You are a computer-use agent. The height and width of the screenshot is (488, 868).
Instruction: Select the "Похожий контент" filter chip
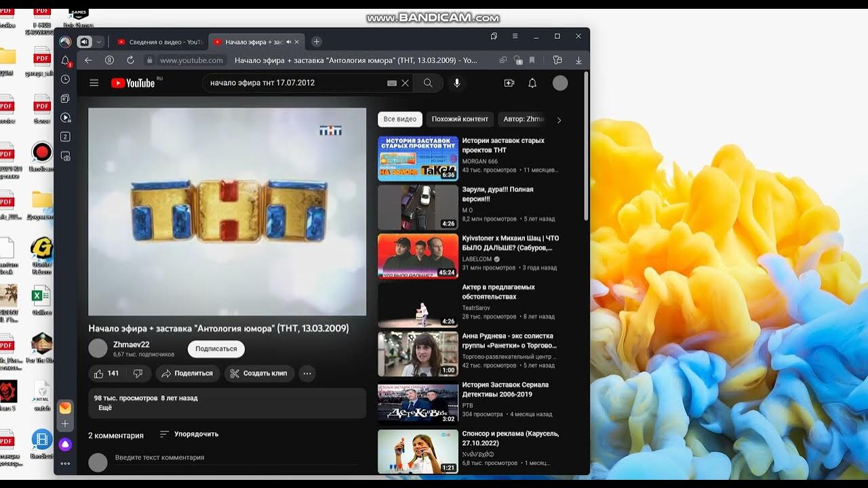point(460,119)
